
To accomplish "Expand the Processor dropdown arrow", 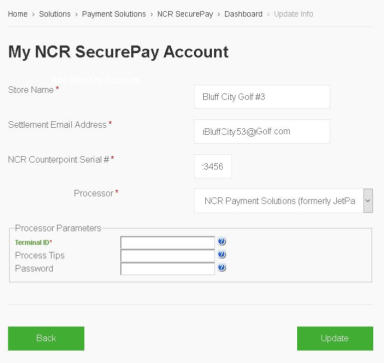I will point(368,201).
